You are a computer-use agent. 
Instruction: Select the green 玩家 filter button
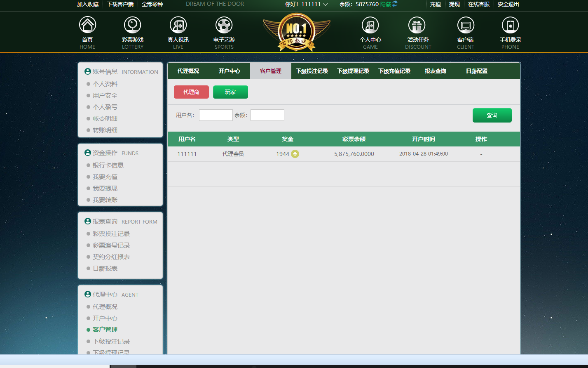tap(230, 92)
